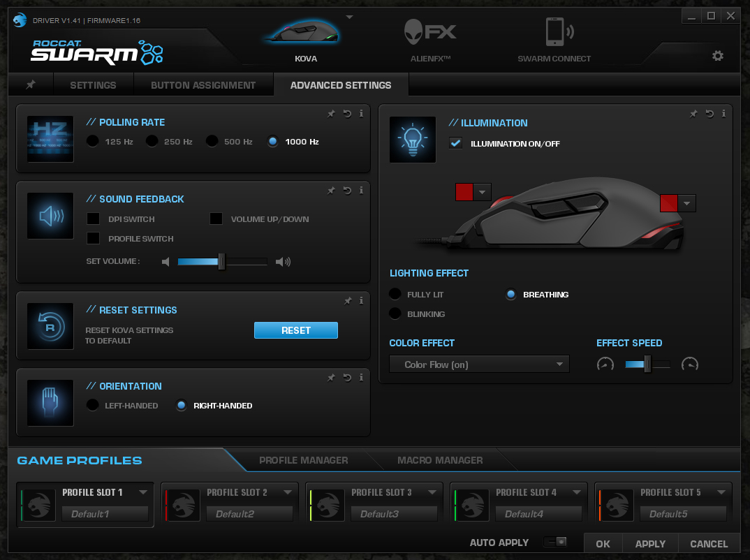
Task: Open the AlienFX module icon
Action: [x=430, y=32]
